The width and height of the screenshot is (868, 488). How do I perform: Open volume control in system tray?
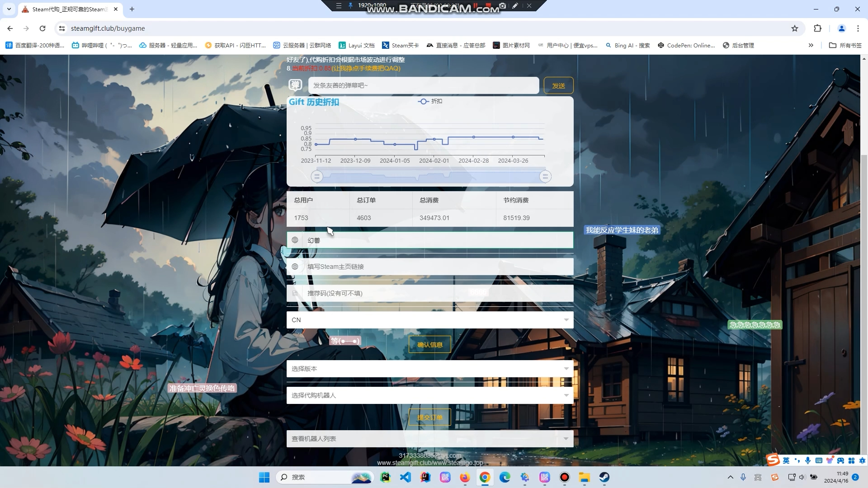(802, 477)
